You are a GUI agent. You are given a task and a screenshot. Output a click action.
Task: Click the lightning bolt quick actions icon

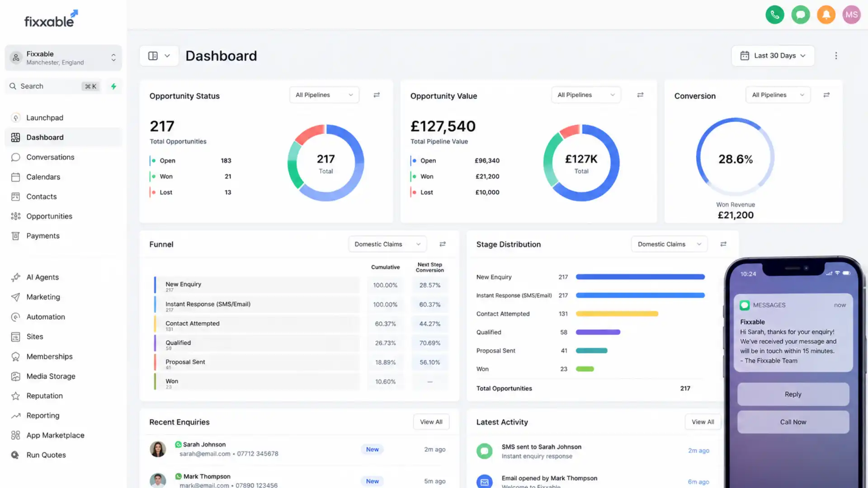113,86
